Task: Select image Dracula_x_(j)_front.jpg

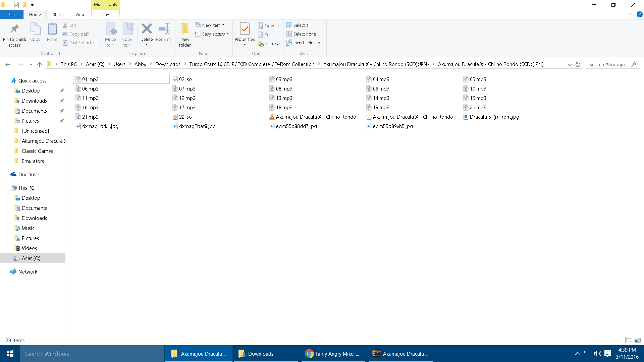Action: pos(491,117)
